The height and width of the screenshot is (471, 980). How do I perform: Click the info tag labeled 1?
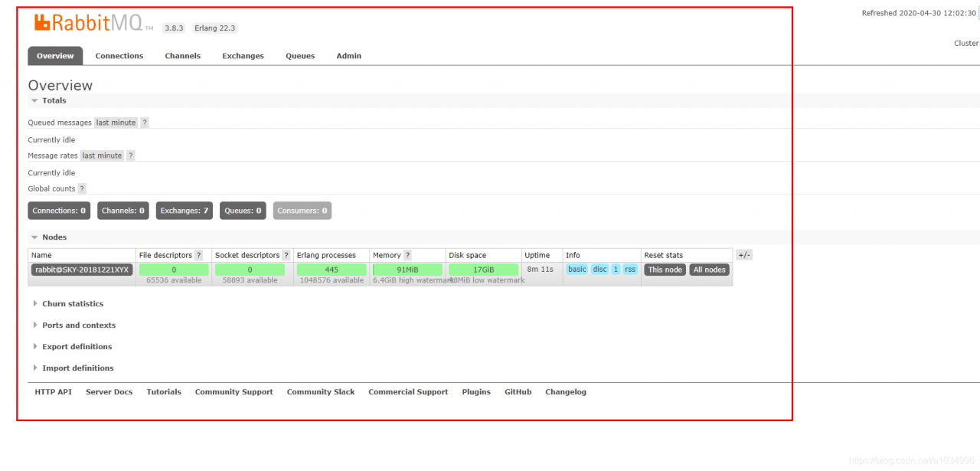(616, 270)
